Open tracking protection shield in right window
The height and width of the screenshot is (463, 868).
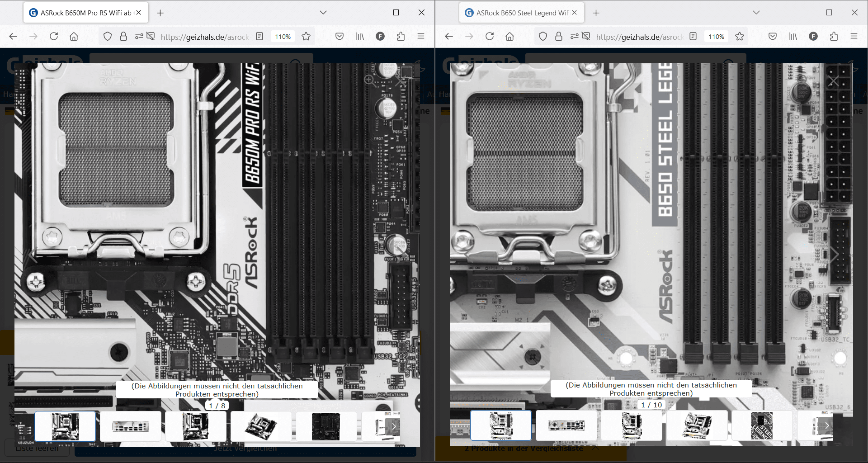pyautogui.click(x=543, y=37)
